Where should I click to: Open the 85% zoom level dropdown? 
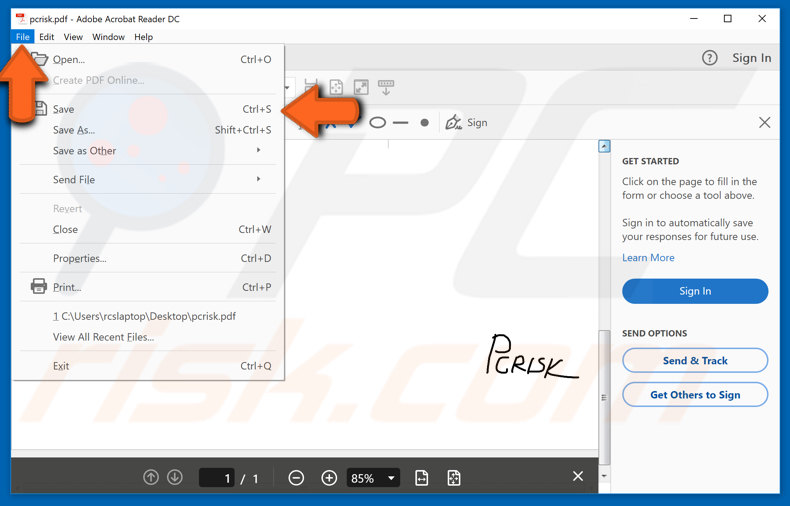373,478
